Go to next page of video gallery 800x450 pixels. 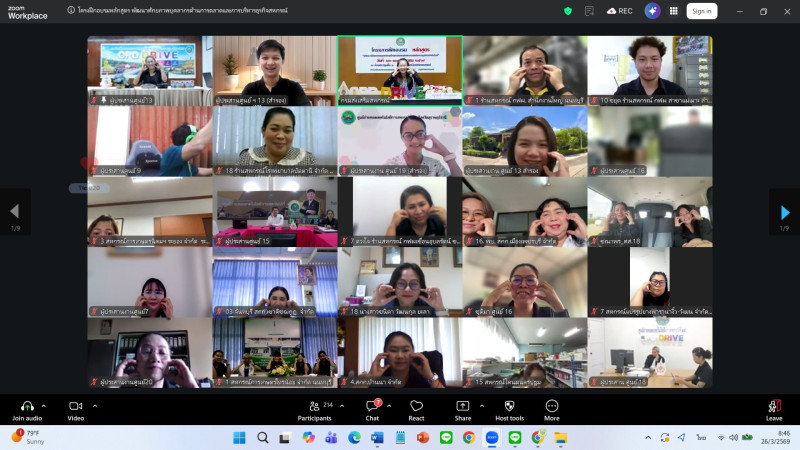click(x=785, y=212)
